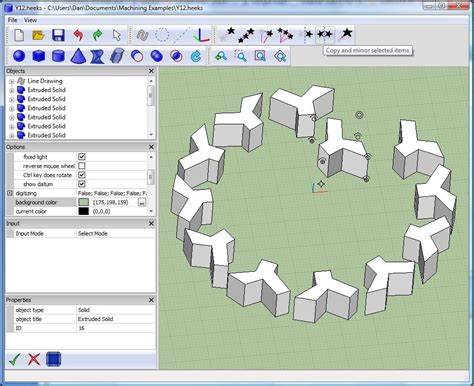The width and height of the screenshot is (474, 386).
Task: Click Options list scrollbar up arrow
Action: (x=151, y=156)
